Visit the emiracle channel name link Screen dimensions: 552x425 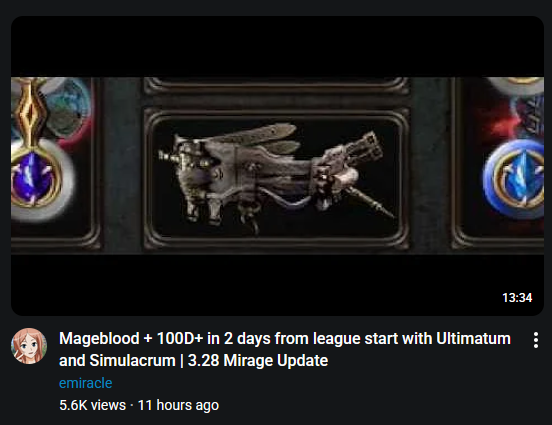tap(86, 383)
